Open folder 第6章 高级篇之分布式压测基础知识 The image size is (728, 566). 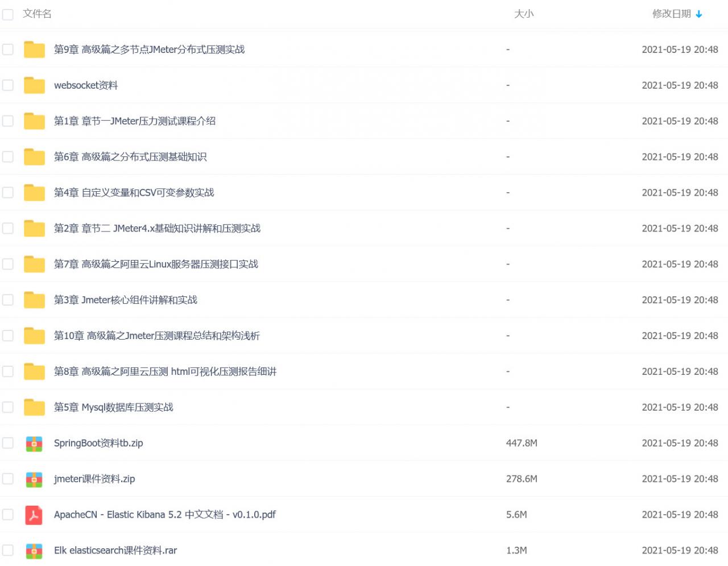click(130, 157)
